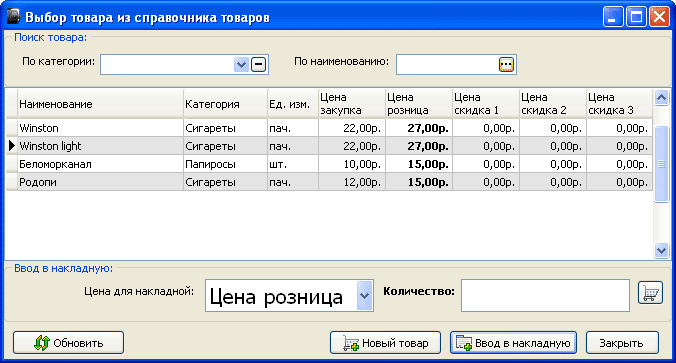The height and width of the screenshot is (363, 676).
Task: Click the Цена скидка 2 column header
Action: [x=553, y=104]
